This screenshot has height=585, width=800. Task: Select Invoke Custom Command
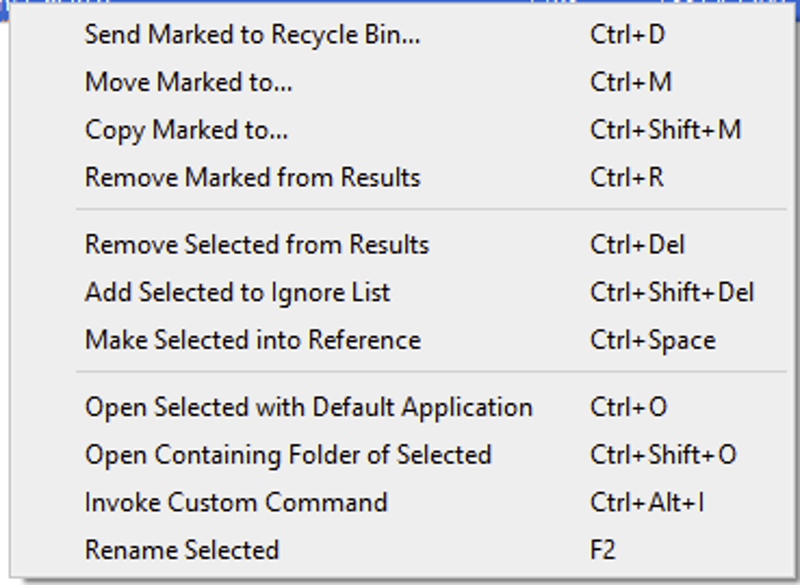401,502
